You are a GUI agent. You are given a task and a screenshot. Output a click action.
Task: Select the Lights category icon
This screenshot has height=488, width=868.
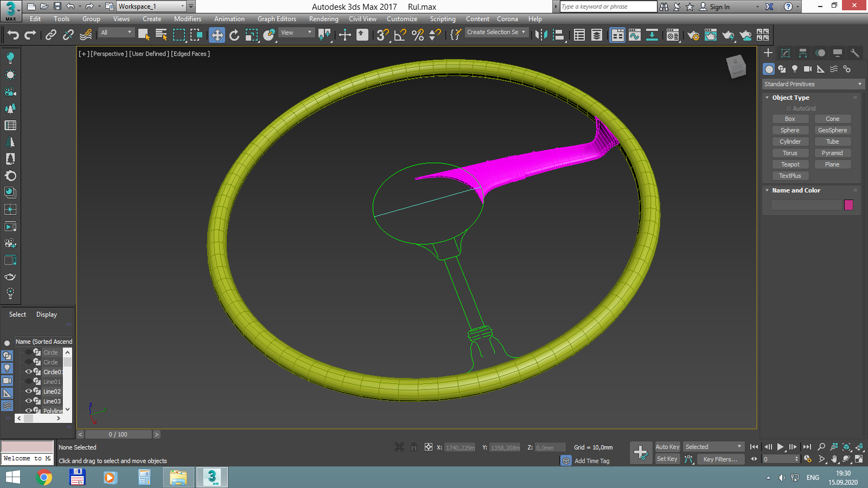(x=795, y=69)
